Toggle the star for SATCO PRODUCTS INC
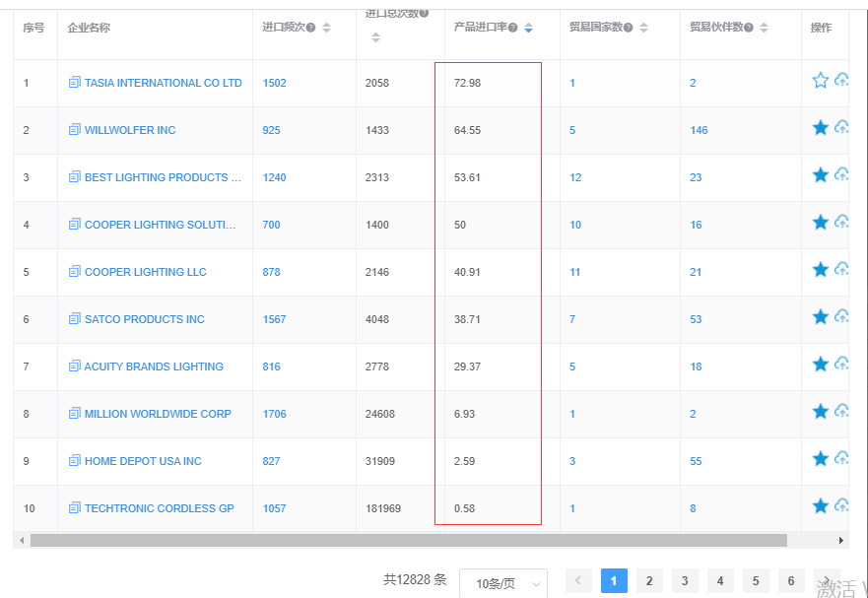Image resolution: width=868 pixels, height=598 pixels. coord(820,317)
